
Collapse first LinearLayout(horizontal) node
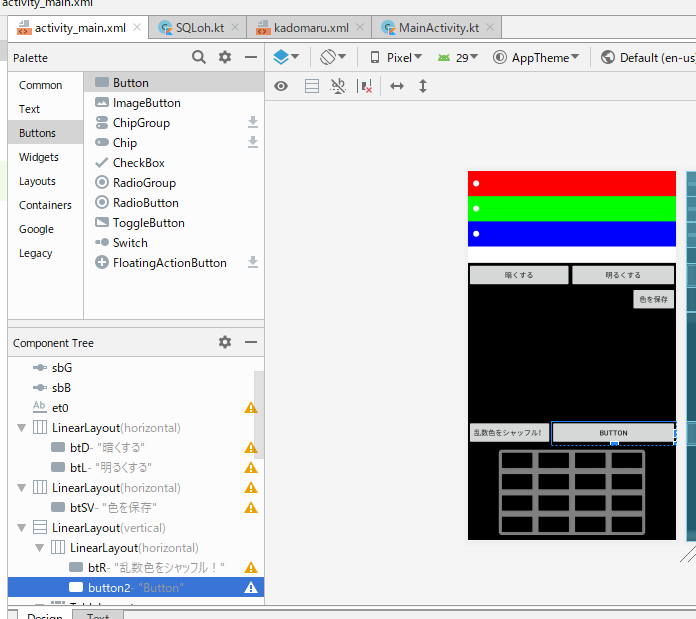21,428
